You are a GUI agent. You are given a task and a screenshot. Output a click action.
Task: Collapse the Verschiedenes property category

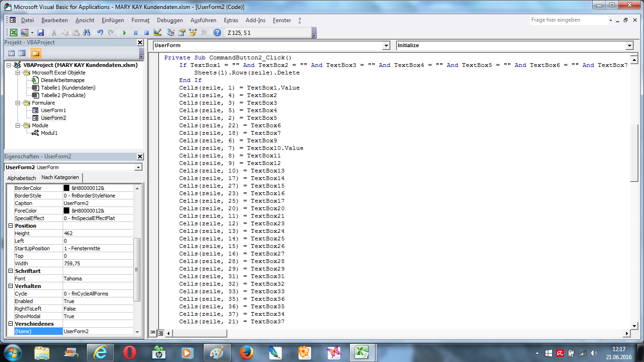[11, 324]
